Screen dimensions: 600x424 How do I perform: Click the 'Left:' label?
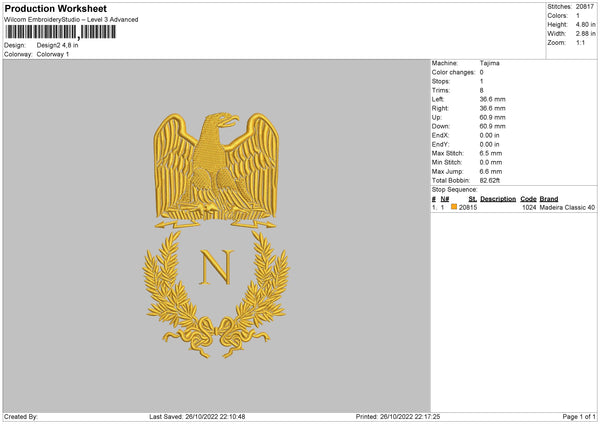[438, 99]
